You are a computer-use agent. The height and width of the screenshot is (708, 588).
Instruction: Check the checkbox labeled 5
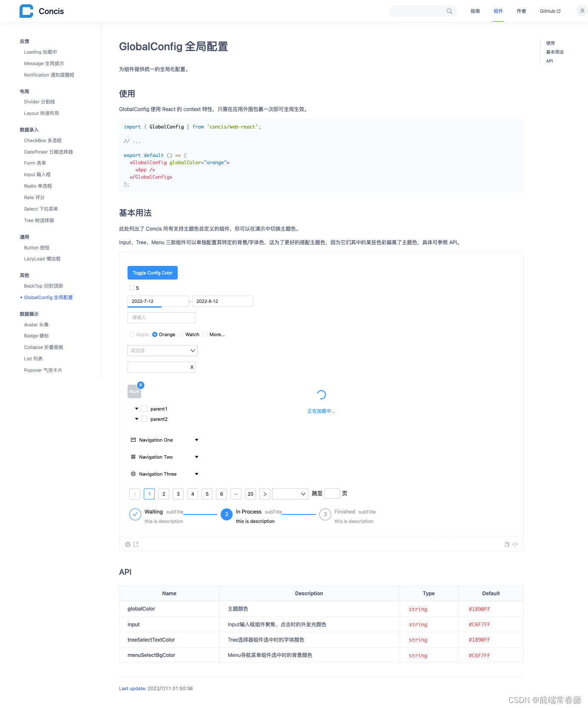tap(132, 288)
